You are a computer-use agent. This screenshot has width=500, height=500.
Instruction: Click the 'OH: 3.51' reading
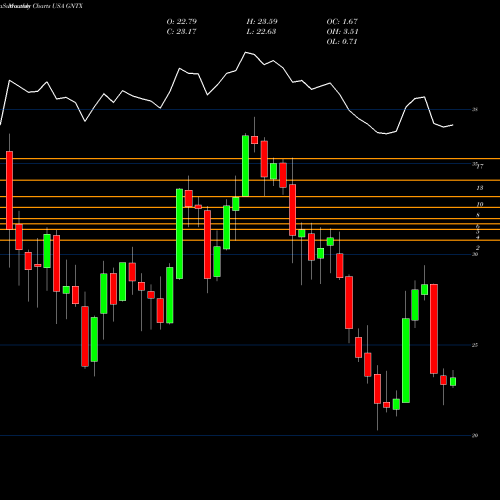[342, 32]
